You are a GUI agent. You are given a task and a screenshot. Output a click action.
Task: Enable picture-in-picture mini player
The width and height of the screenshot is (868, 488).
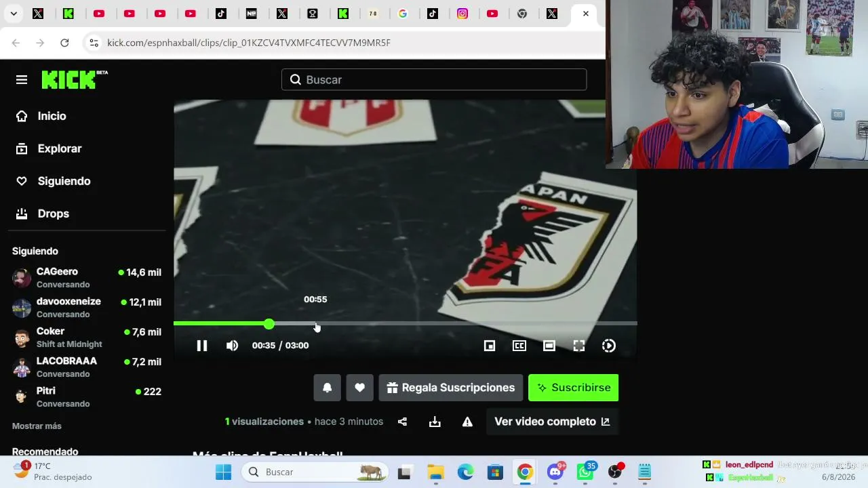pos(490,346)
